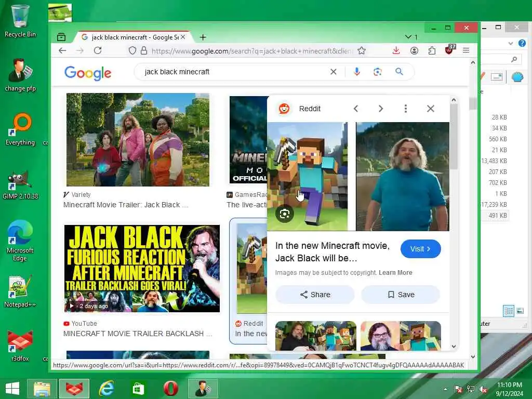
Task: Open the Recycle Bin desktop icon
Action: click(20, 21)
